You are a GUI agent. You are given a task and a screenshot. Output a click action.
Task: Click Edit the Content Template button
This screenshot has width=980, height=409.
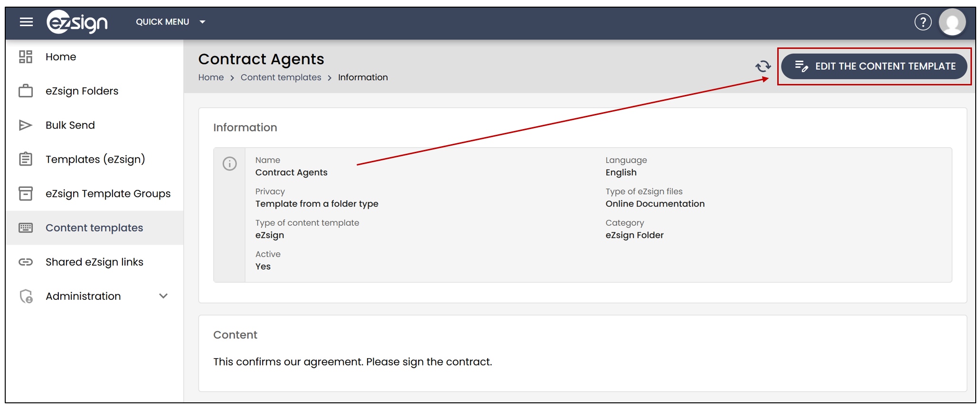coord(874,66)
